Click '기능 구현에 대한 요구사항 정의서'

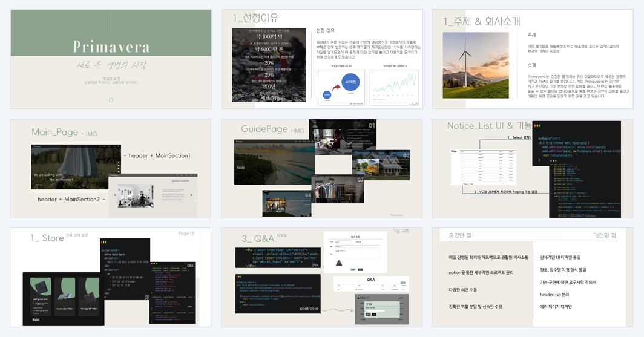coord(568,283)
